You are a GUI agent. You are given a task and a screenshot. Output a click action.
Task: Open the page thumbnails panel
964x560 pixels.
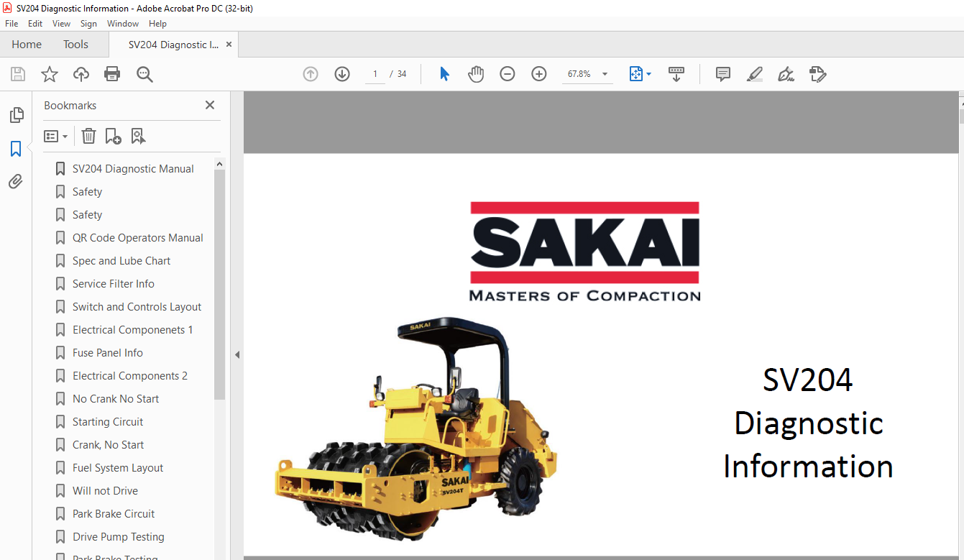pyautogui.click(x=16, y=115)
